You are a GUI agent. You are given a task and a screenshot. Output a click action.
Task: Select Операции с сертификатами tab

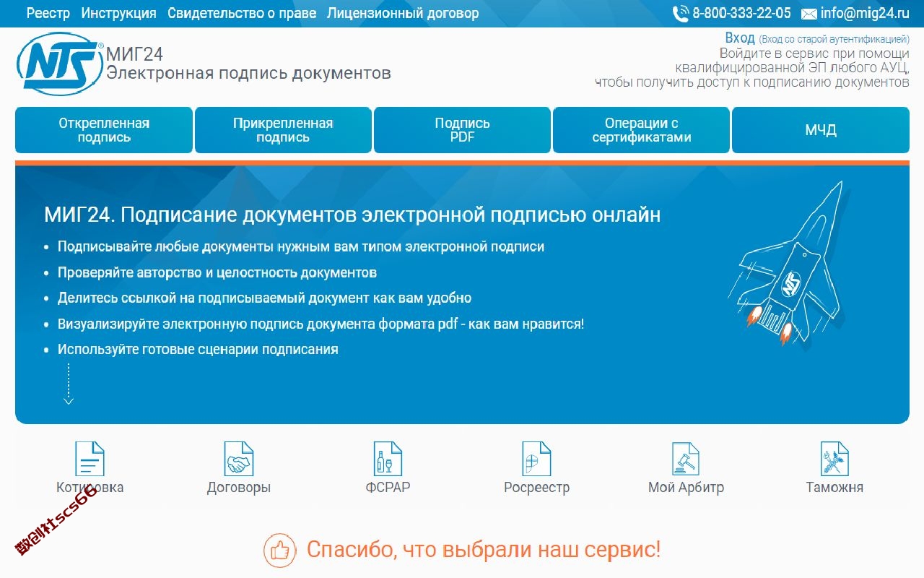641,130
